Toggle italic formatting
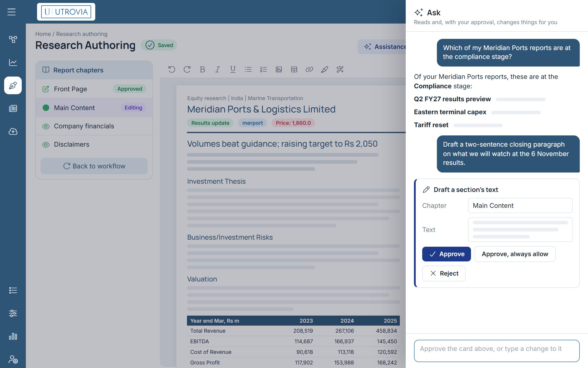This screenshot has width=588, height=368. pyautogui.click(x=218, y=69)
